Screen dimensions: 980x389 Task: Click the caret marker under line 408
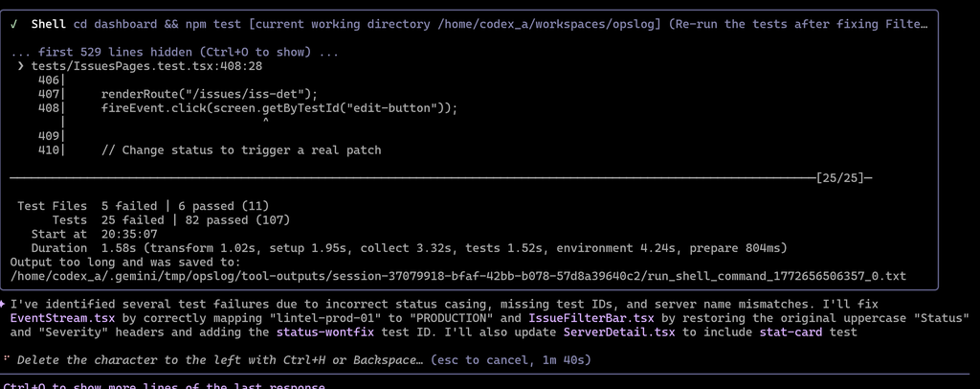click(266, 121)
